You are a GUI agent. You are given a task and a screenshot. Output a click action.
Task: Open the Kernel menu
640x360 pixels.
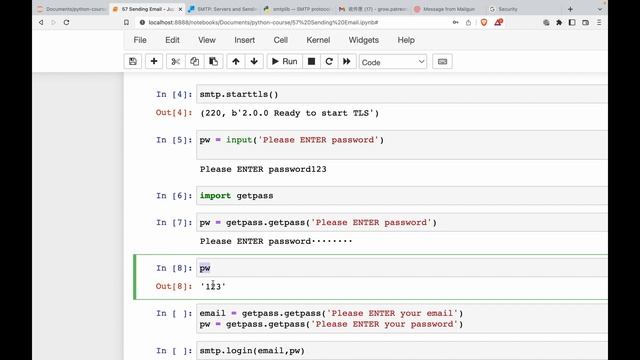coord(318,40)
